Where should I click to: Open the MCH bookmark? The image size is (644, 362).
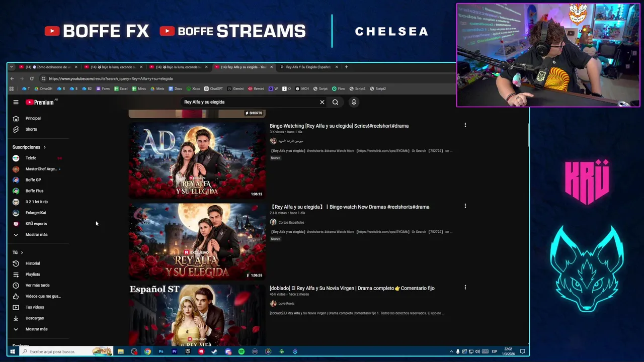point(302,88)
